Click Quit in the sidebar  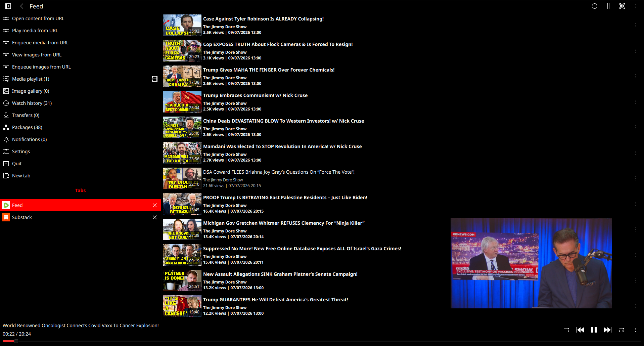click(81, 164)
